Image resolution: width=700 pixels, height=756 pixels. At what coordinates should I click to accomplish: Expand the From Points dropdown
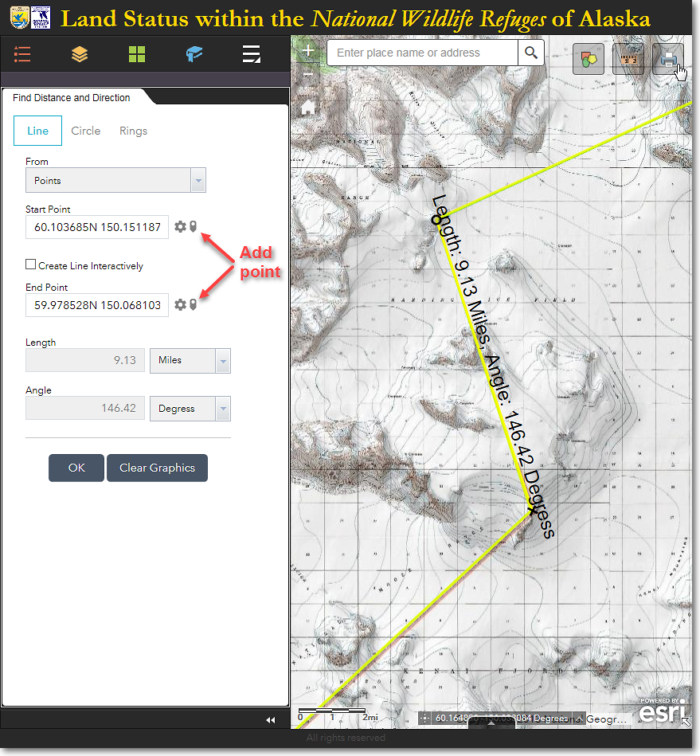coord(197,181)
